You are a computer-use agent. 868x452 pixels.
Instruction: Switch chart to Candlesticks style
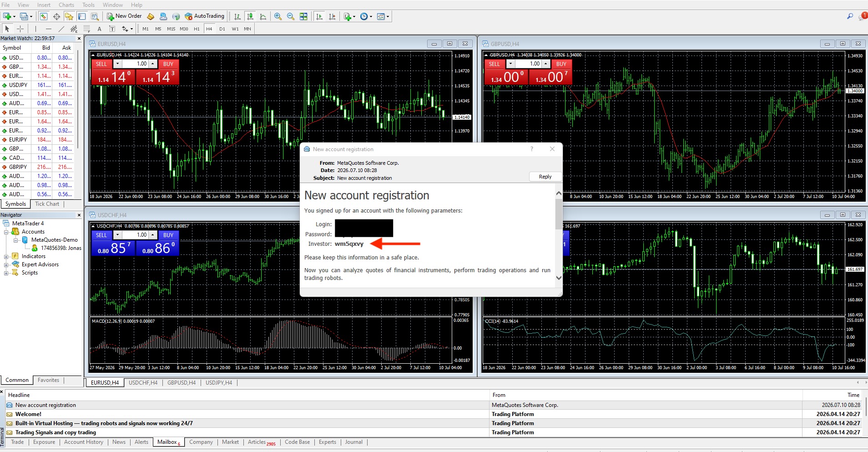[x=250, y=16]
